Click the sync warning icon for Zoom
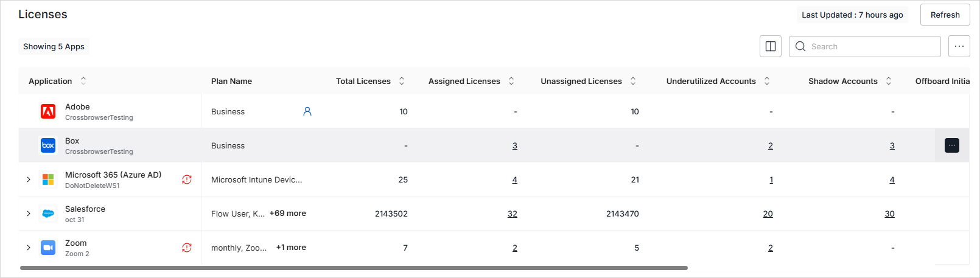The width and height of the screenshot is (980, 278). (x=187, y=248)
